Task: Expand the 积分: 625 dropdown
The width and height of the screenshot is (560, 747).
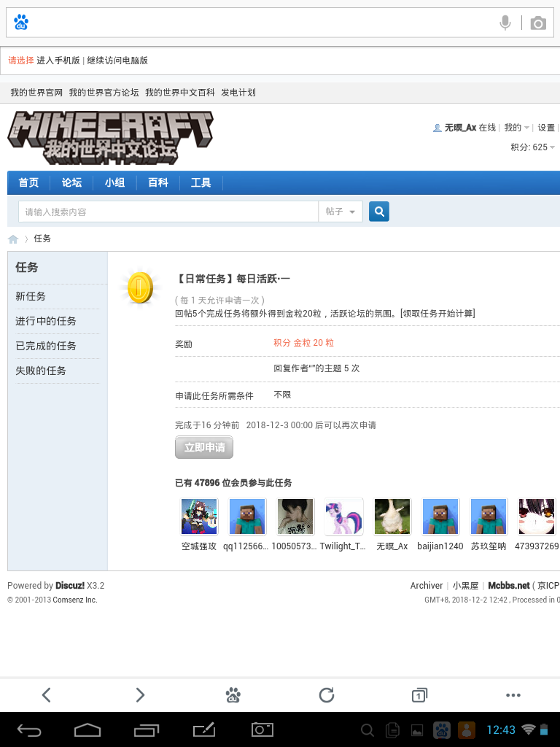Action: click(x=532, y=147)
